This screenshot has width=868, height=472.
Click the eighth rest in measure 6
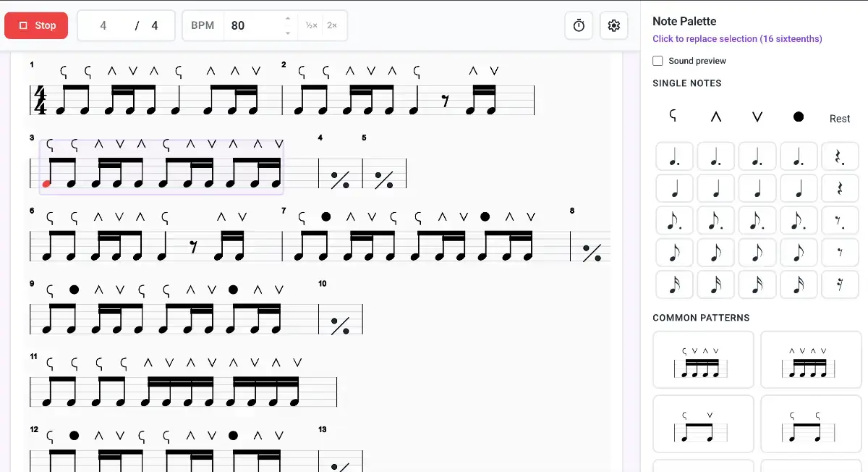[x=193, y=248]
